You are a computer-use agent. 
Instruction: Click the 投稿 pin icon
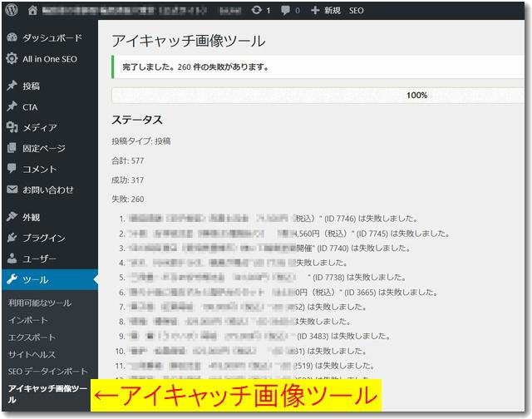(12, 86)
